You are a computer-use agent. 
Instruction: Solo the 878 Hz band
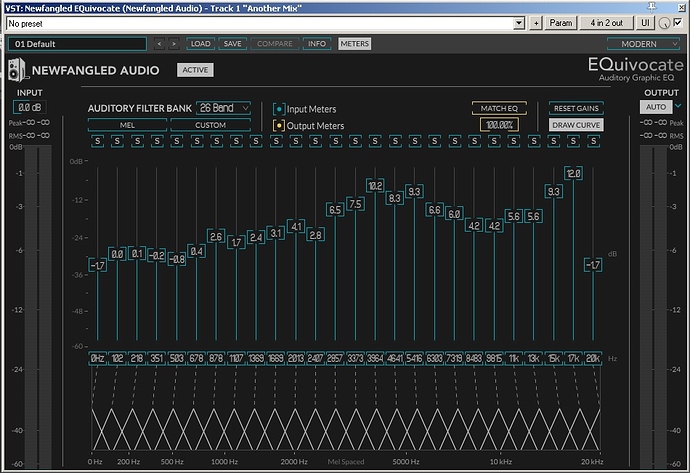tap(217, 141)
